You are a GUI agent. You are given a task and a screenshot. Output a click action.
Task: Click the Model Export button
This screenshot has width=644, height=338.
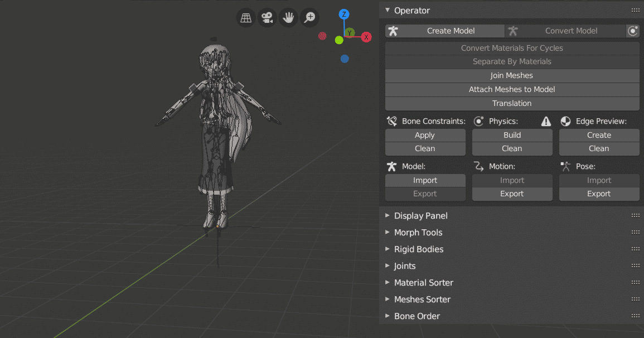425,194
